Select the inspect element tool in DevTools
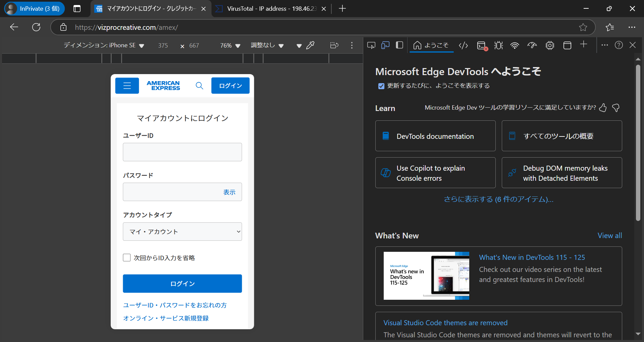Viewport: 644px width, 342px height. (371, 45)
